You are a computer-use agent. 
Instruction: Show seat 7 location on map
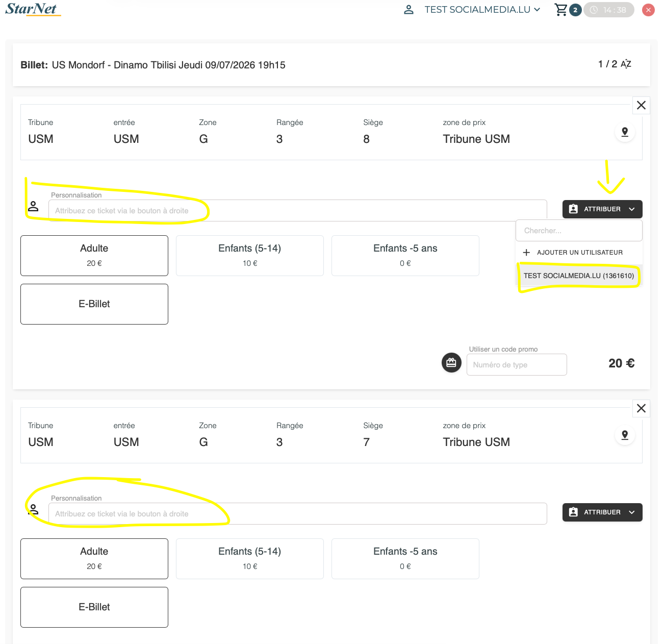(625, 435)
